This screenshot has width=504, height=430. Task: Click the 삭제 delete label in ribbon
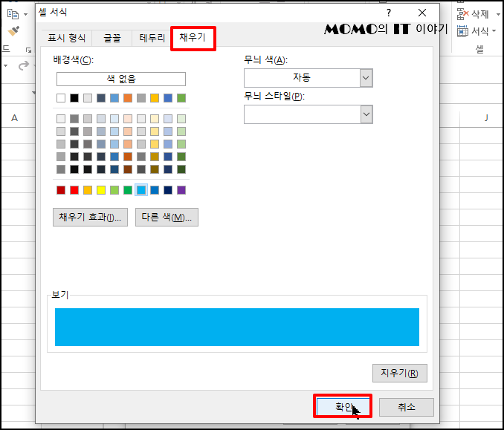480,14
